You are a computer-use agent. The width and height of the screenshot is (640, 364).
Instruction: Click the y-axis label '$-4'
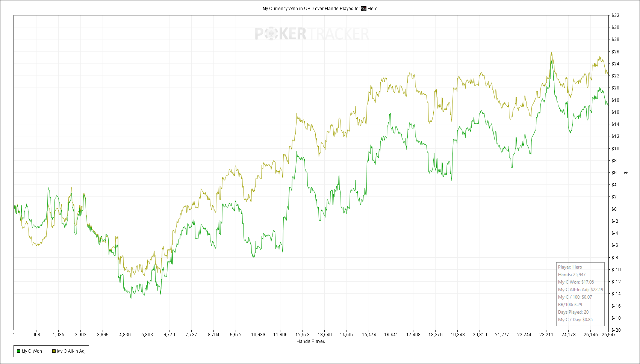click(x=615, y=233)
